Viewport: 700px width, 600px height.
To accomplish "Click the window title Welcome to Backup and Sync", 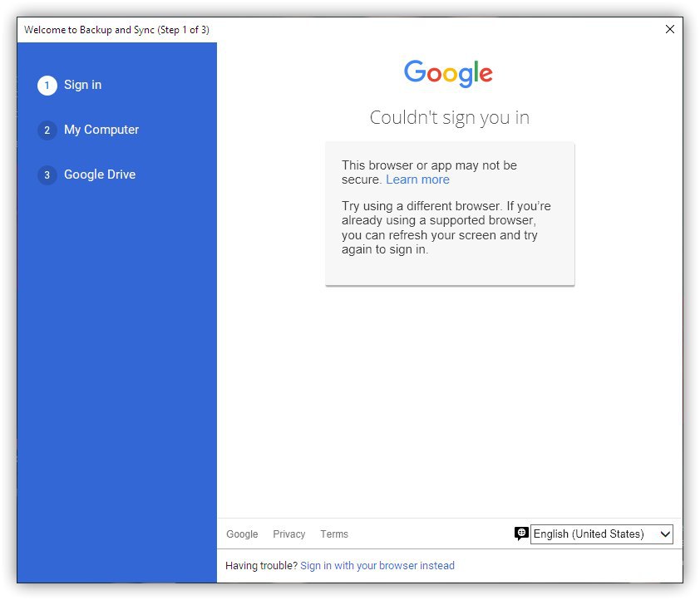I will click(116, 30).
